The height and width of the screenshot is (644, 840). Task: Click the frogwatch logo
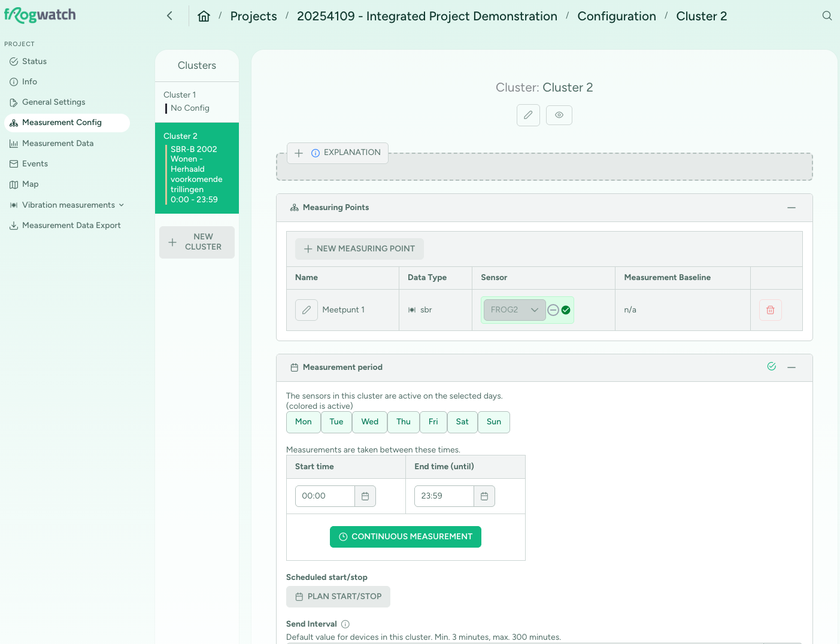tap(40, 15)
